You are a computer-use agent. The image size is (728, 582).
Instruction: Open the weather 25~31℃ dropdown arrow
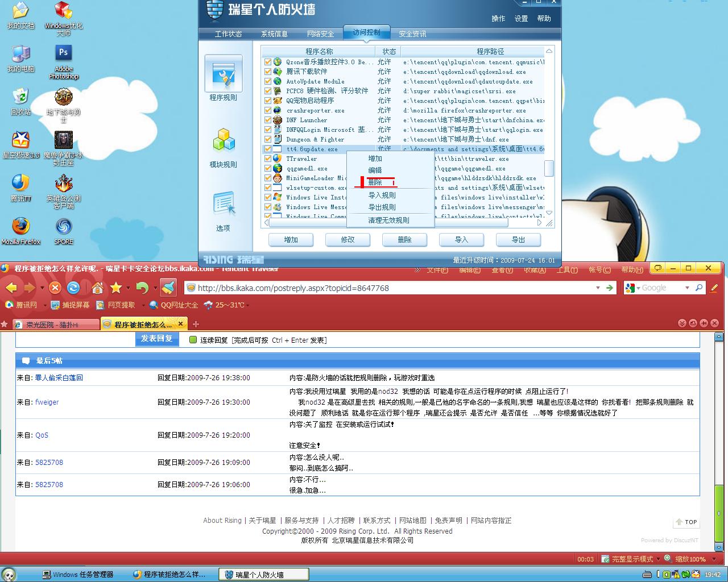tap(248, 305)
